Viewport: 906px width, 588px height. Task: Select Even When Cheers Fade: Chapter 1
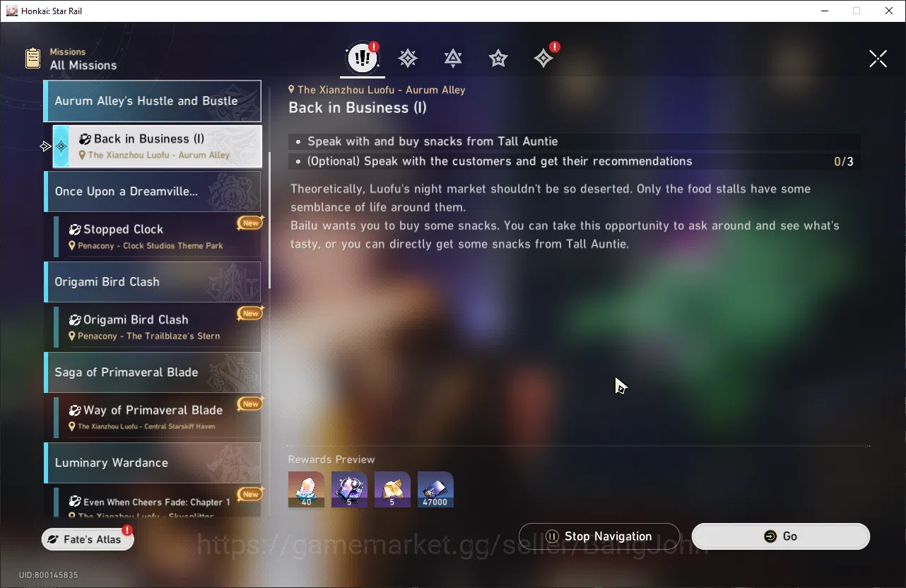click(x=158, y=502)
